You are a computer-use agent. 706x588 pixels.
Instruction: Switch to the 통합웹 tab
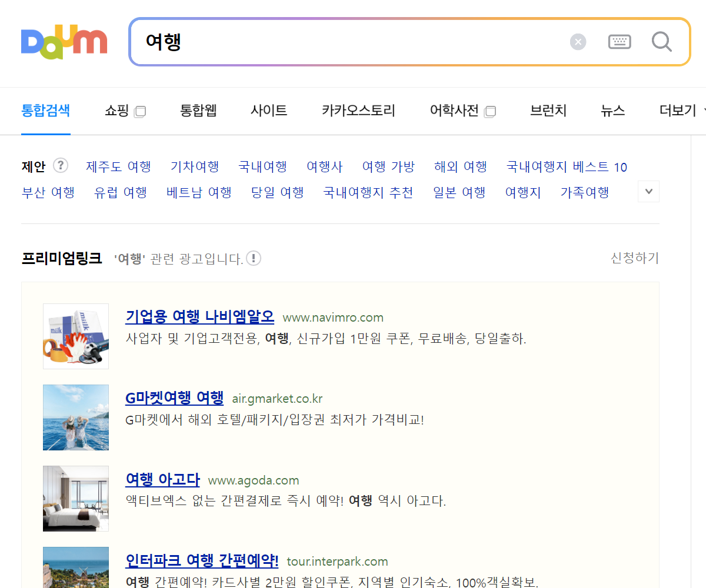[x=198, y=111]
